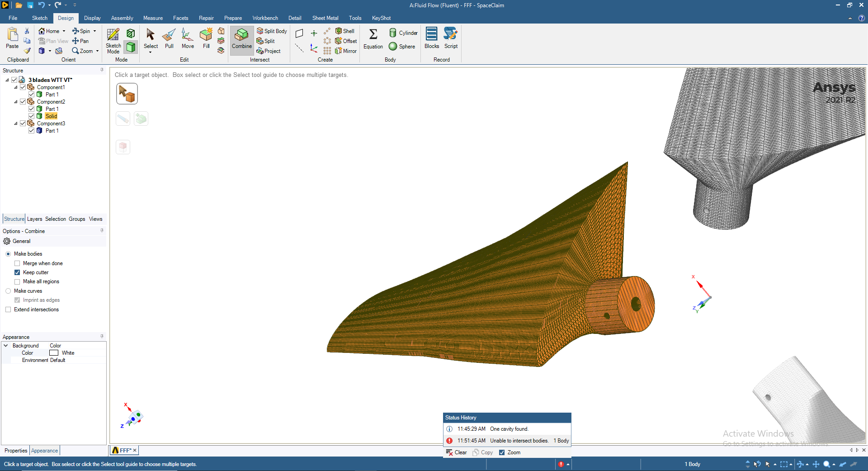Select Solid in the structure tree

point(51,116)
